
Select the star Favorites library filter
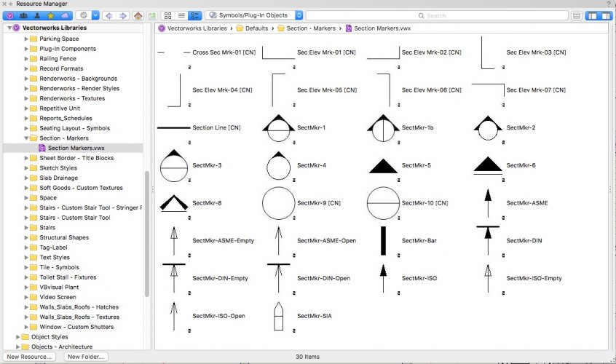(x=50, y=15)
